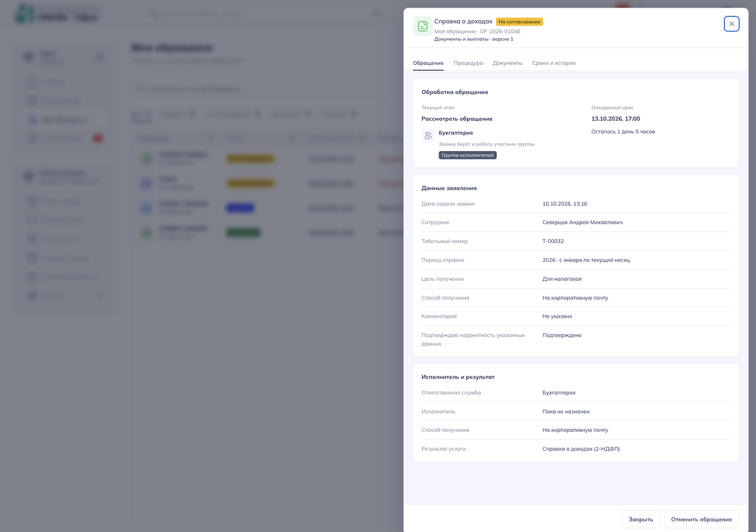Click the personnel number Т-00032
The height and width of the screenshot is (532, 756).
[553, 241]
